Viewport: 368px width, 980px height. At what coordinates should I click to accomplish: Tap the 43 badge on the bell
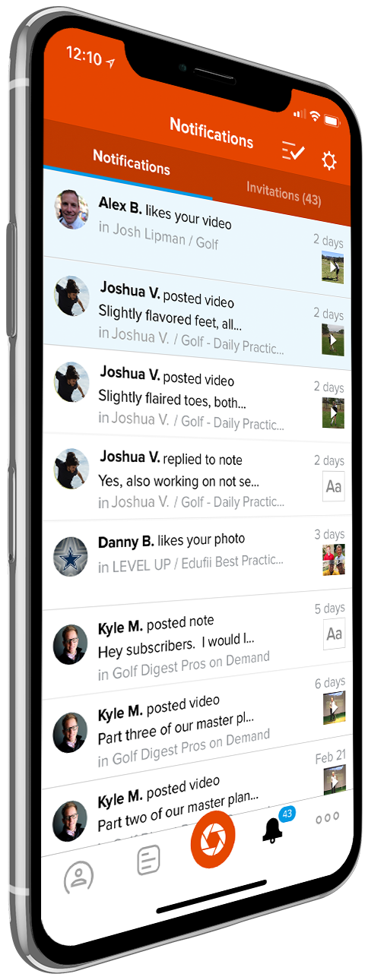(x=287, y=814)
